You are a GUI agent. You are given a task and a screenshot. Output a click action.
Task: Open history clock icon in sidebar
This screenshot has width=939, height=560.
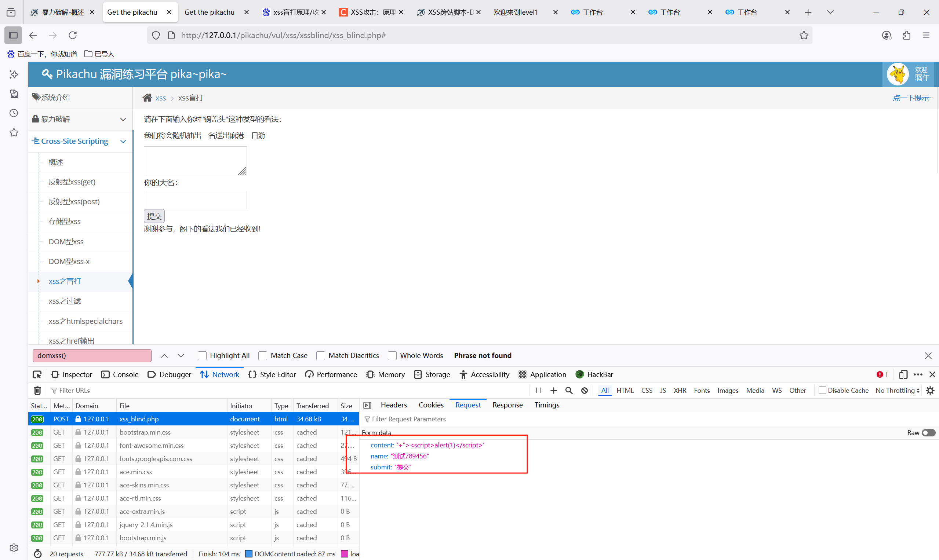[x=14, y=113]
